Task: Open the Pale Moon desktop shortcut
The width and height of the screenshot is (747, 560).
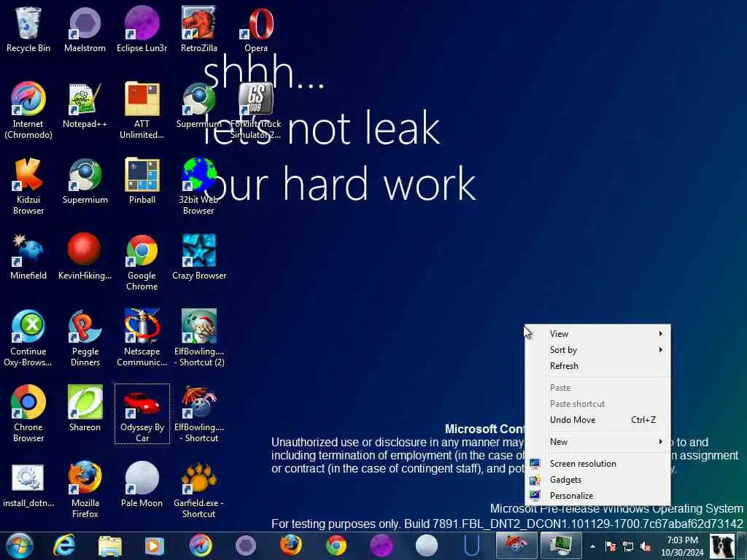Action: point(142,485)
